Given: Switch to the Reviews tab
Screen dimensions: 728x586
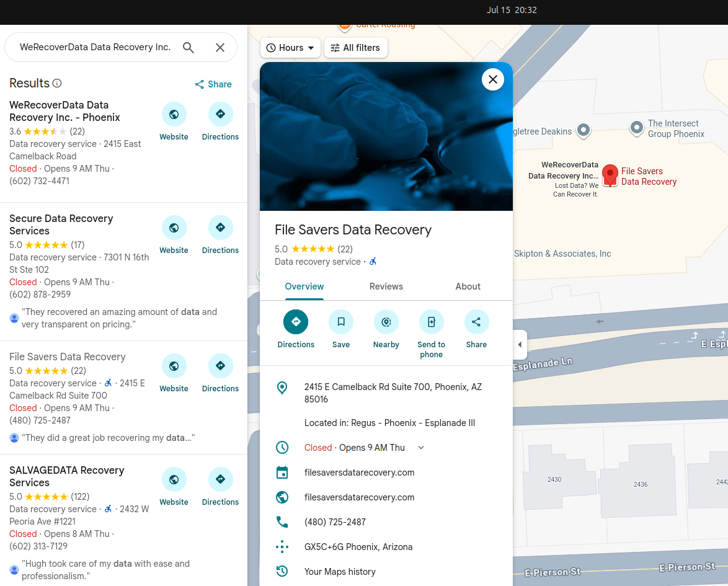Looking at the screenshot, I should click(386, 286).
